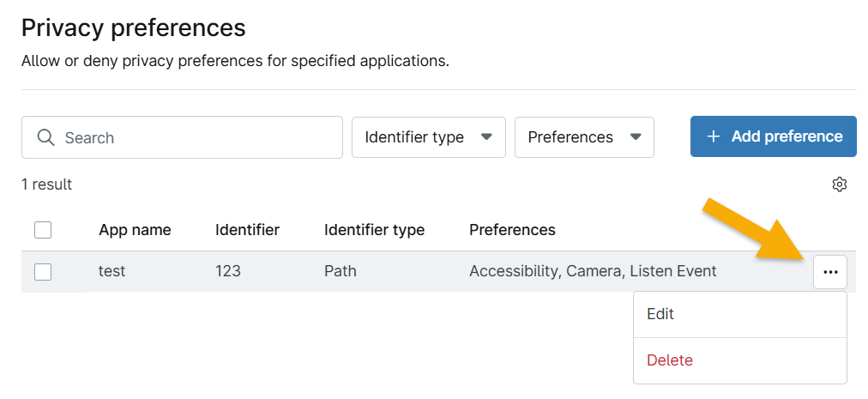Click the 123 identifier cell

click(228, 271)
